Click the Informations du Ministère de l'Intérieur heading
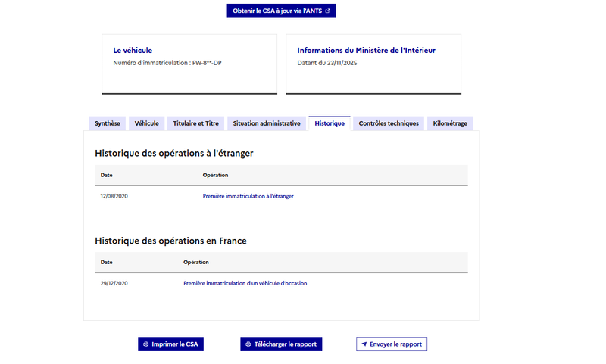The image size is (606, 364). [366, 51]
